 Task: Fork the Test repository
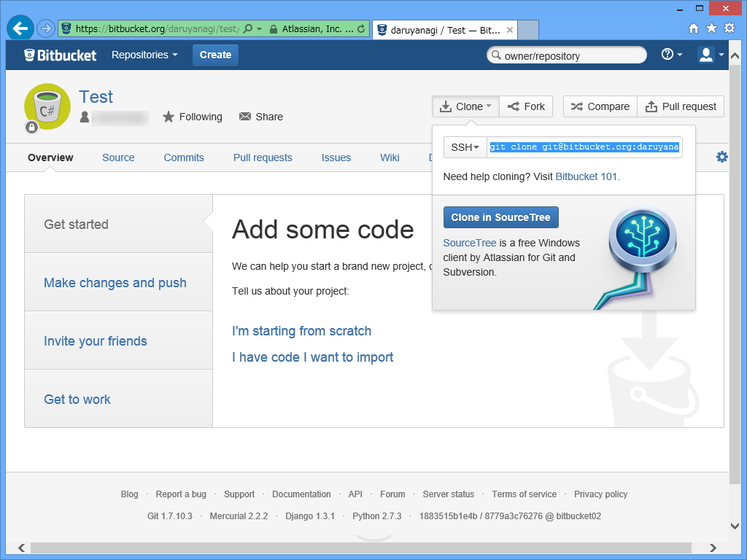526,106
